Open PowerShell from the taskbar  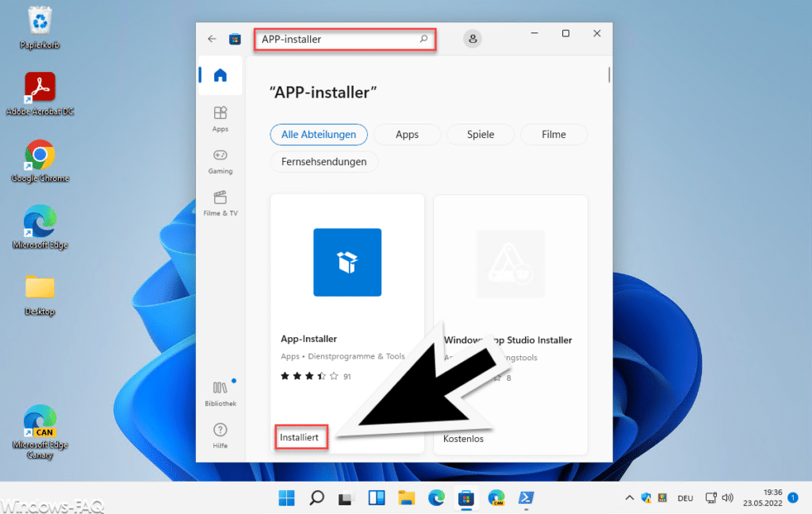click(x=527, y=498)
